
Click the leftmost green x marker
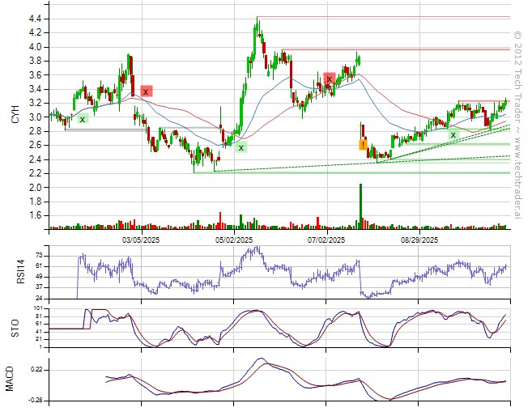tap(83, 119)
